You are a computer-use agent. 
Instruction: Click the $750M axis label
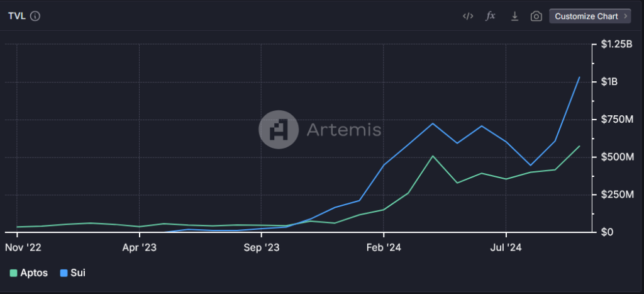(x=618, y=120)
